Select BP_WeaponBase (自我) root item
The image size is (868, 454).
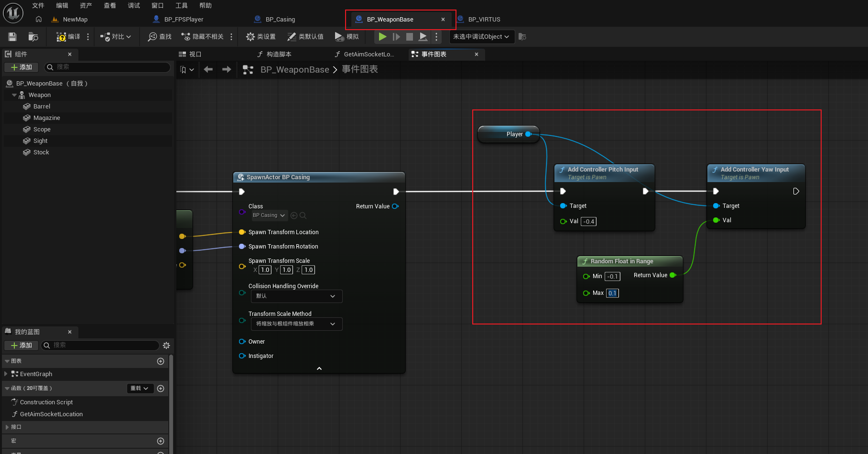52,84
